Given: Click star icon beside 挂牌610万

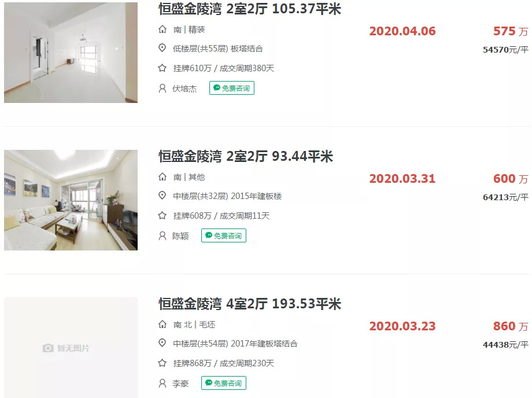Looking at the screenshot, I should 162,68.
